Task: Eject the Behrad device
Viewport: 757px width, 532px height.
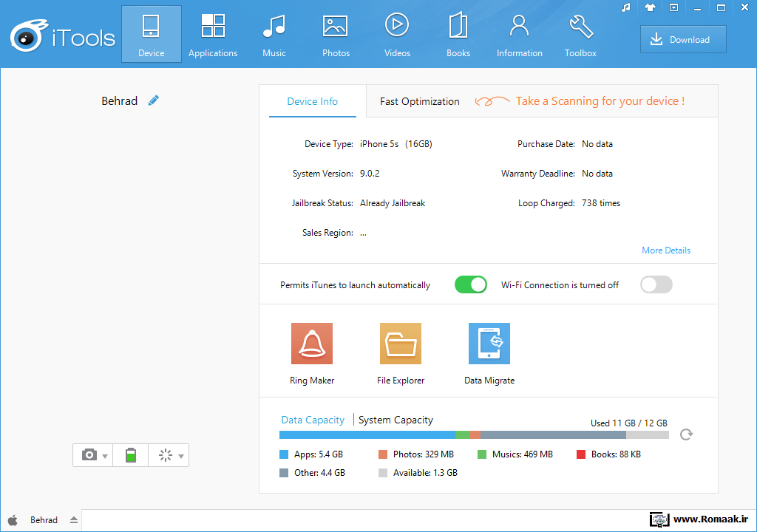Action: [74, 520]
